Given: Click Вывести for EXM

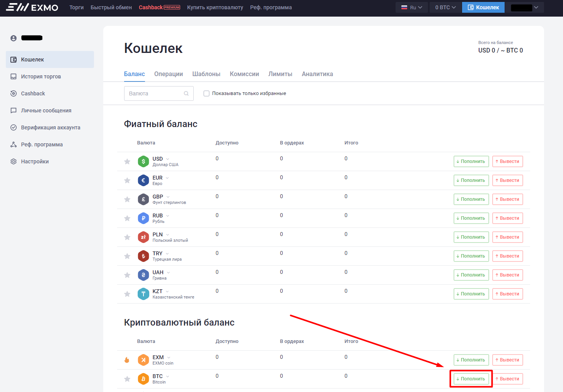Looking at the screenshot, I should click(x=507, y=360).
